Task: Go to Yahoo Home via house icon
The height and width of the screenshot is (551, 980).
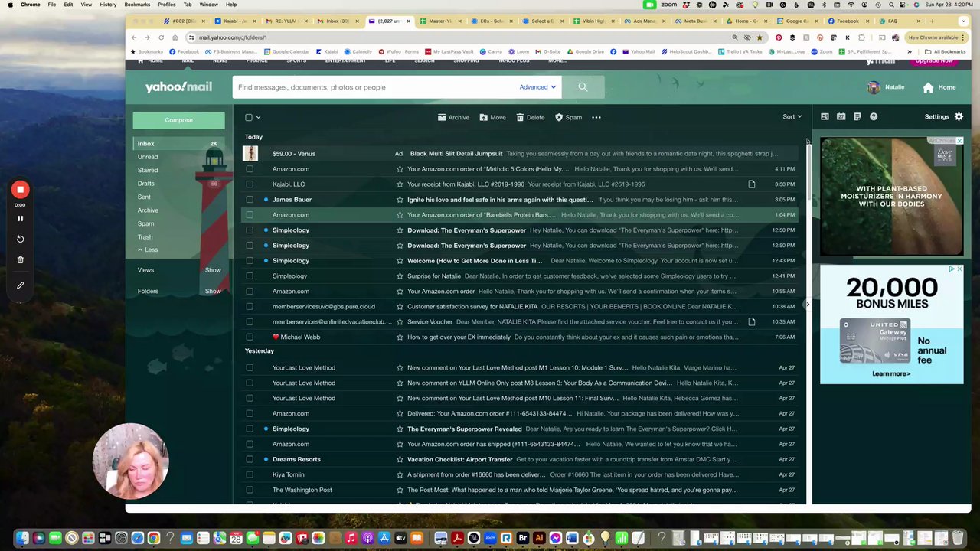Action: tap(928, 87)
